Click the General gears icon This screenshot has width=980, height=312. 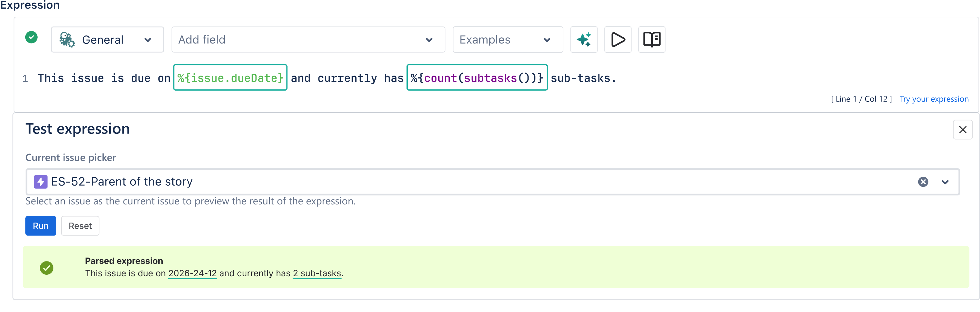coord(67,39)
